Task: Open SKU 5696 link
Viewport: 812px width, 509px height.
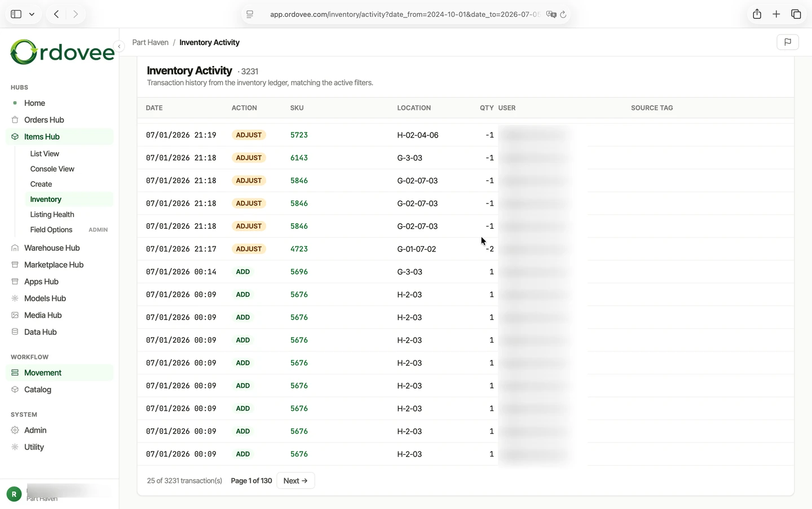Action: click(299, 272)
